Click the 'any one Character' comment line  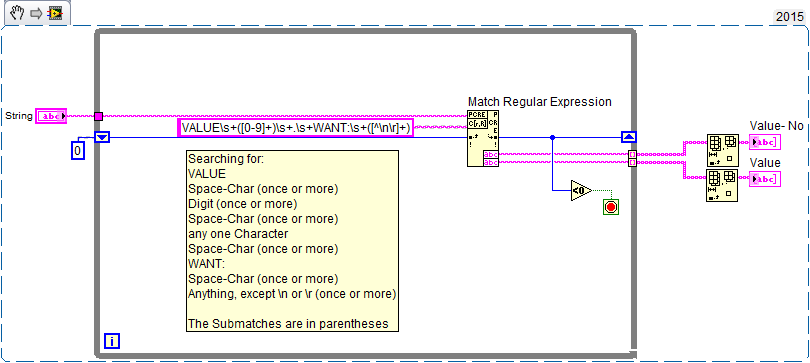pyautogui.click(x=238, y=234)
